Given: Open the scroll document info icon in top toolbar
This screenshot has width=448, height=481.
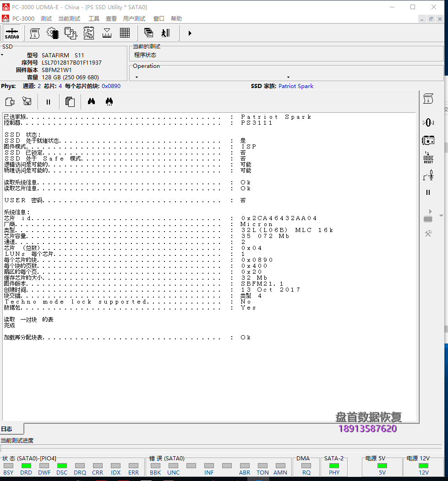Looking at the screenshot, I should click(35, 33).
